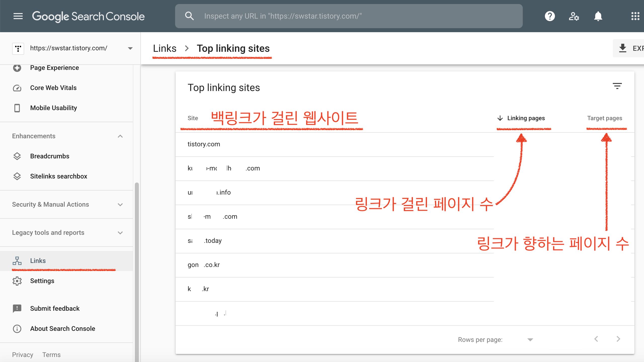Image resolution: width=644 pixels, height=362 pixels.
Task: Open the users and settings icon
Action: click(574, 16)
